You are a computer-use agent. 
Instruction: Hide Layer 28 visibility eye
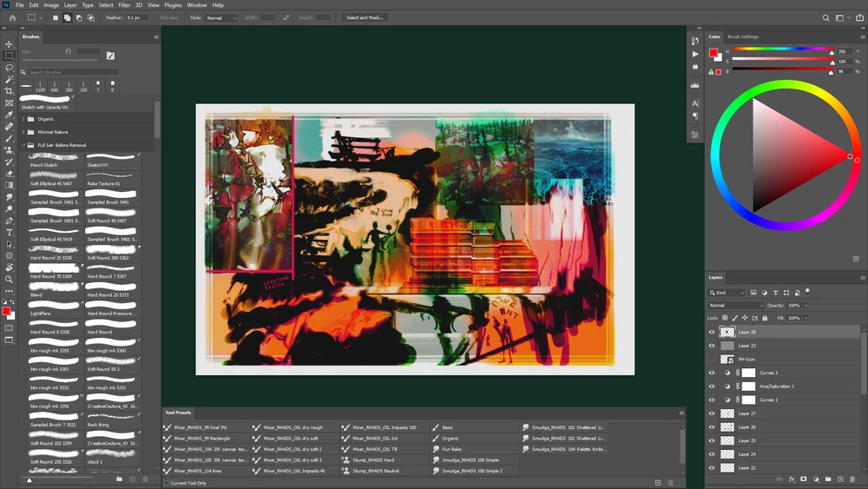pos(712,332)
